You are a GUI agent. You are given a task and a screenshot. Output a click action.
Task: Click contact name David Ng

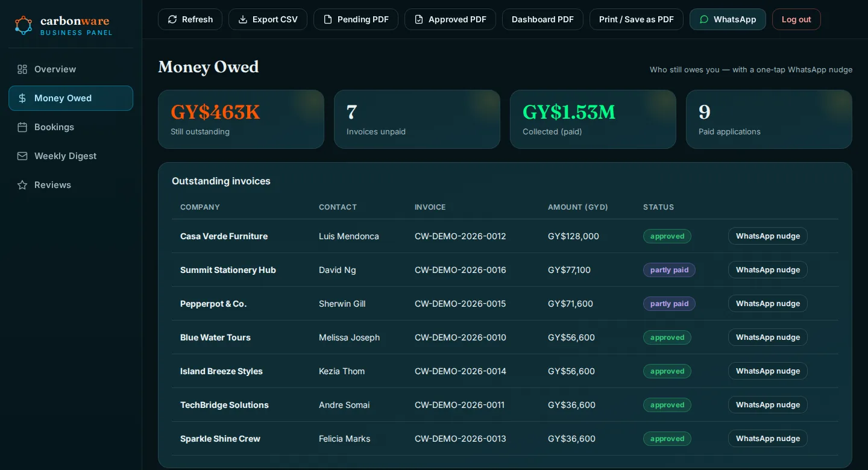338,270
